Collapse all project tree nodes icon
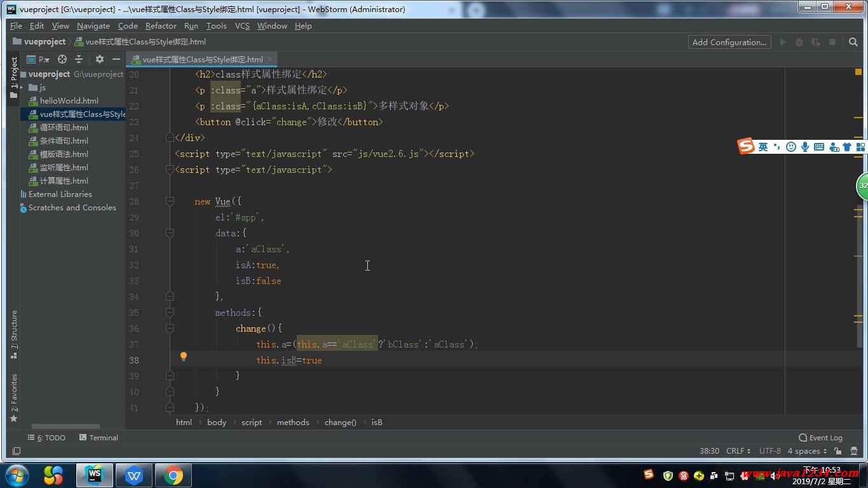 pos(79,59)
